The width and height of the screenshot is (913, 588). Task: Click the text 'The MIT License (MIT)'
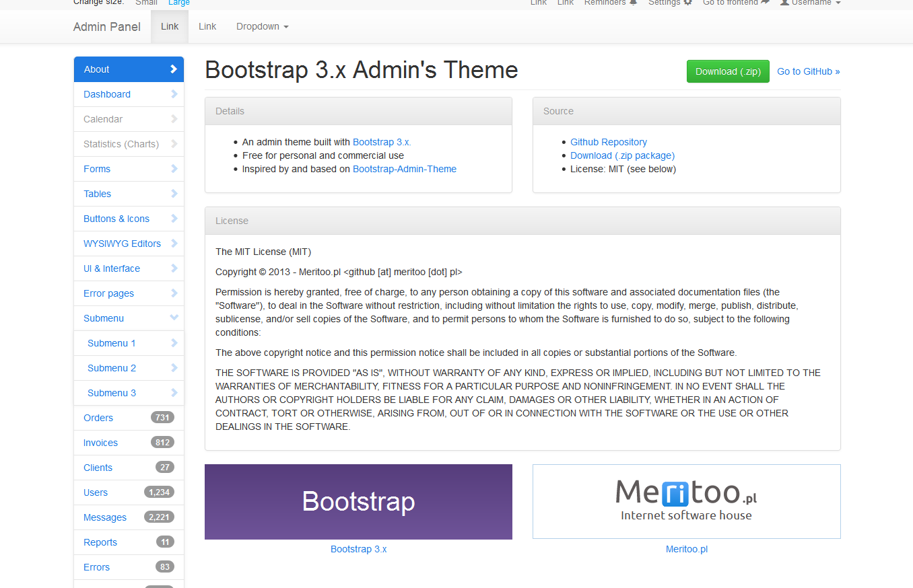click(x=263, y=252)
